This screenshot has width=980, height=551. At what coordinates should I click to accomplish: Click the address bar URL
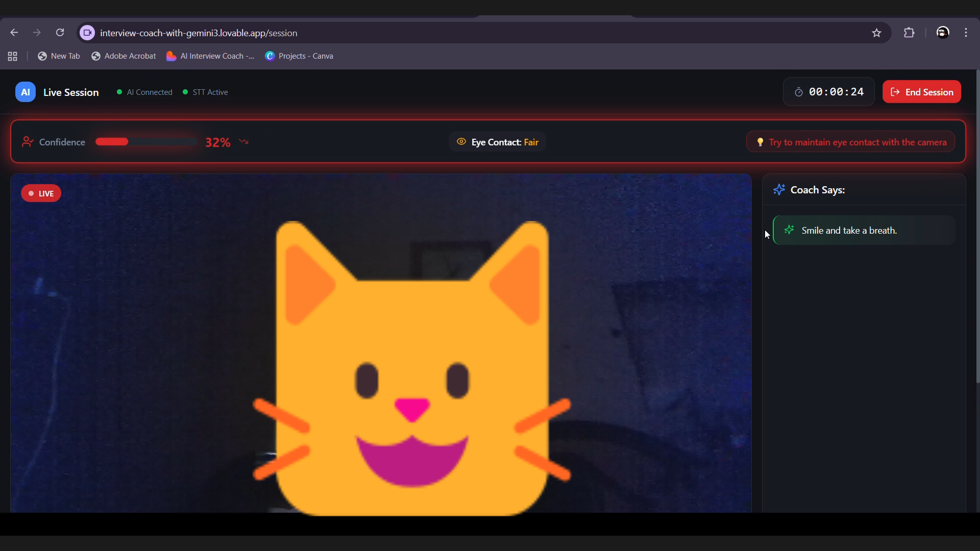coord(199,33)
